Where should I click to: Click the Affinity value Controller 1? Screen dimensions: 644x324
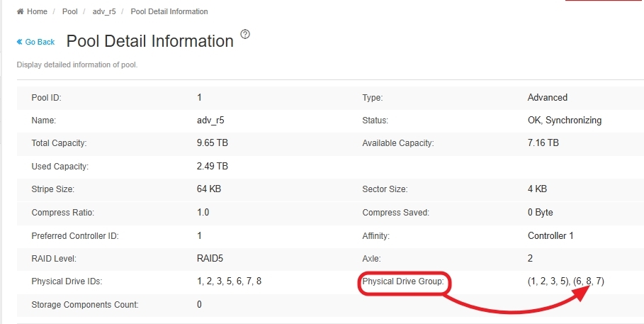point(550,235)
